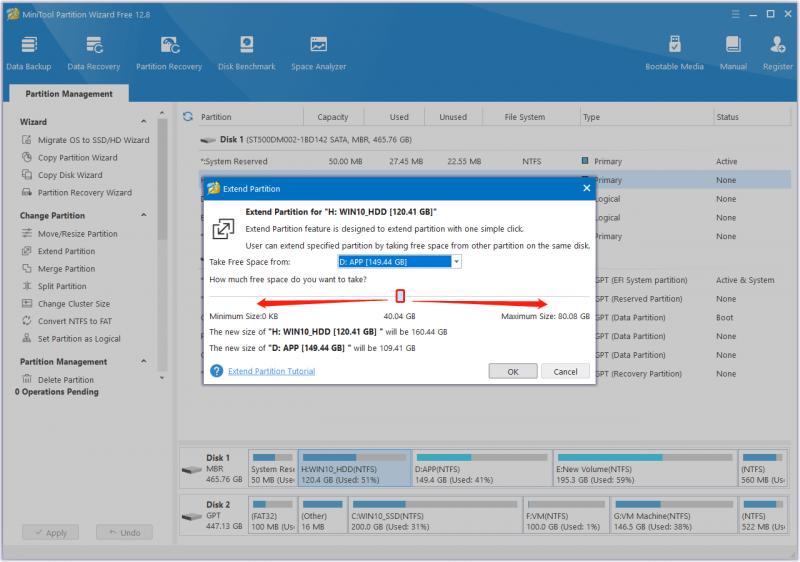Open the hamburger menu in title bar
Viewport: 800px width, 562px height.
[735, 14]
